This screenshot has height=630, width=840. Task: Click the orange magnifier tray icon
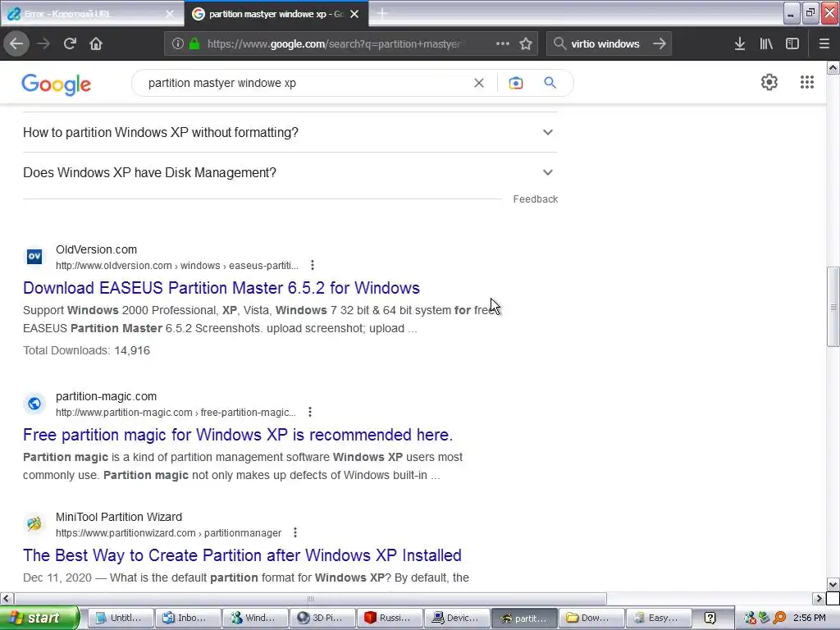coord(780,618)
